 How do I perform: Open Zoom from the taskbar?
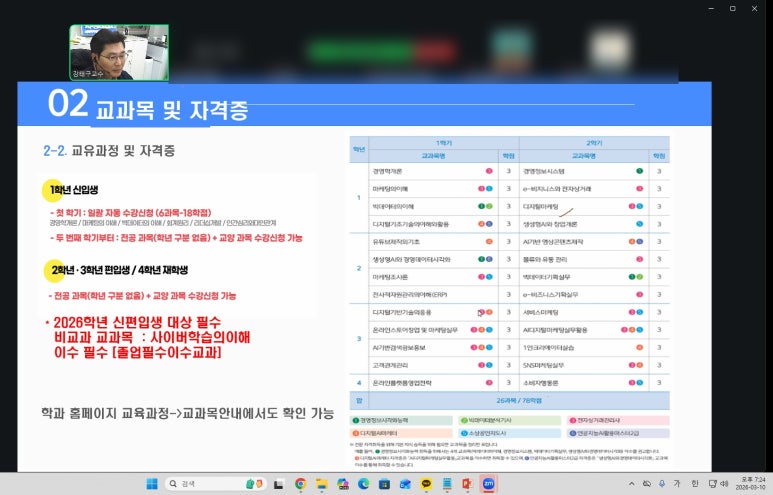(x=490, y=484)
